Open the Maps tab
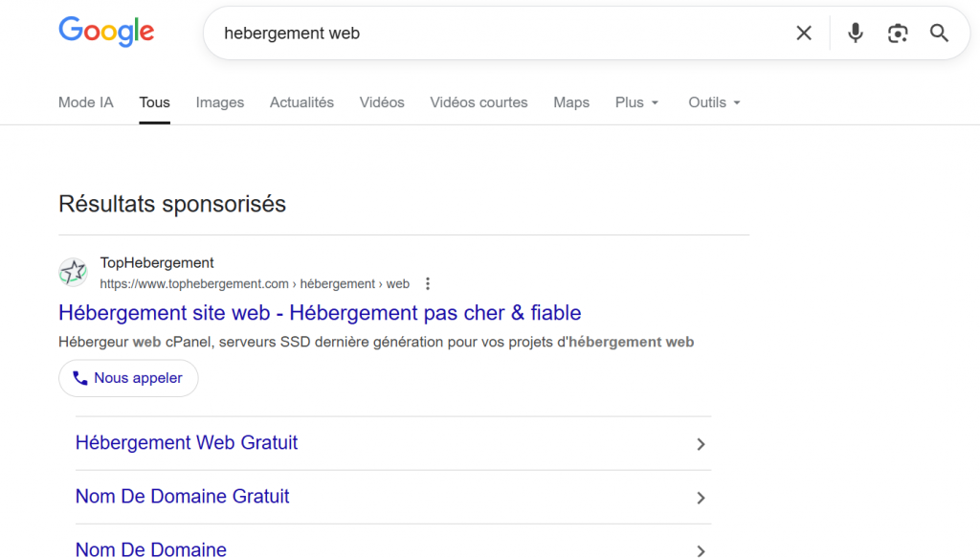 coord(571,102)
